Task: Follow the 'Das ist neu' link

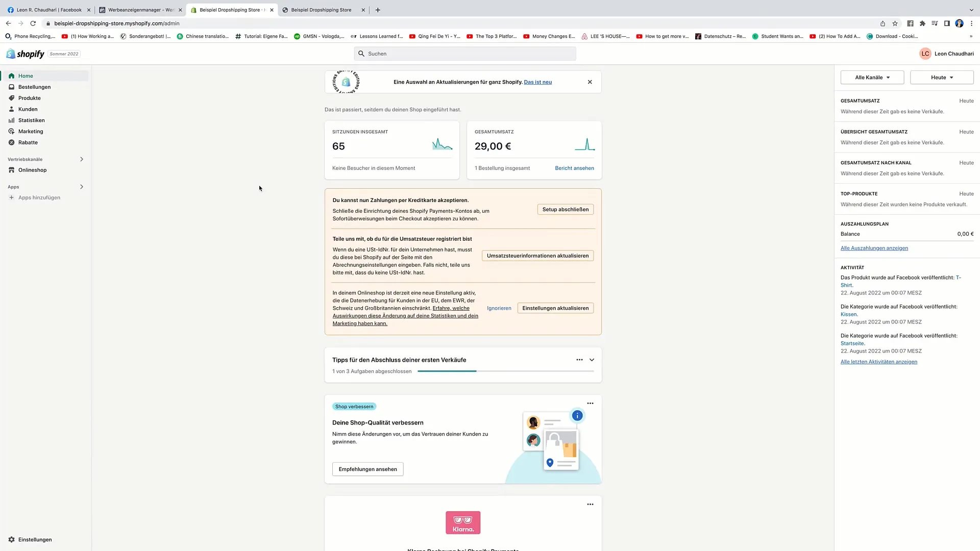Action: (537, 82)
